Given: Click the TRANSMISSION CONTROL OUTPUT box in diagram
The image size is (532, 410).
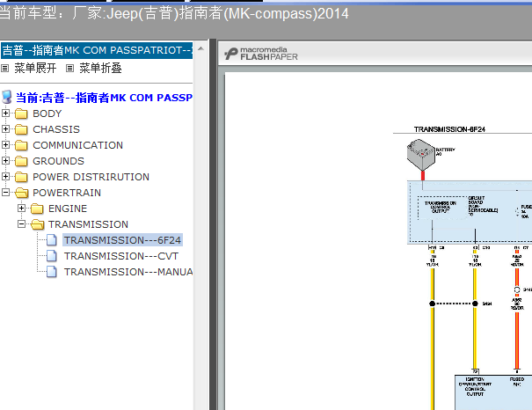Looking at the screenshot, I should (x=441, y=207).
